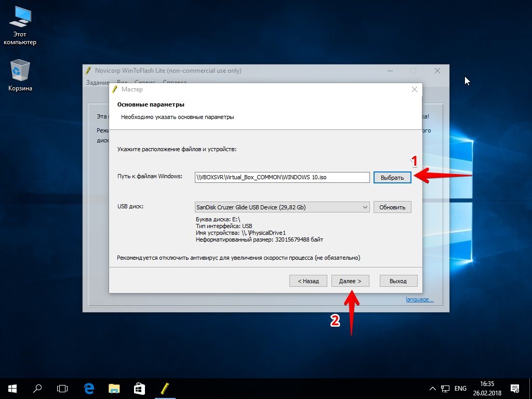This screenshot has width=532, height=399.
Task: Open Задание menu in WinToFlash
Action: [98, 83]
